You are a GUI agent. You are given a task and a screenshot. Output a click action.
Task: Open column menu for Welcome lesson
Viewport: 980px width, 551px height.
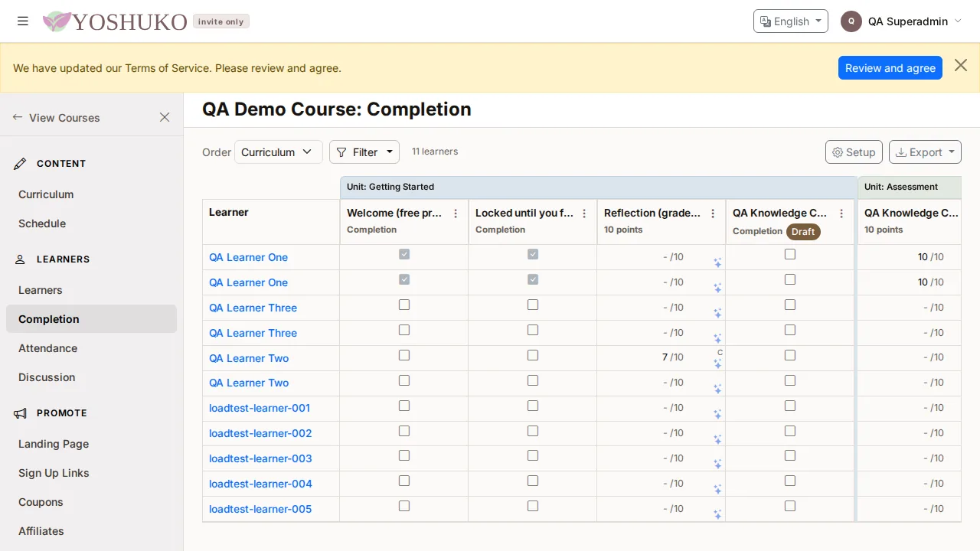click(x=456, y=214)
